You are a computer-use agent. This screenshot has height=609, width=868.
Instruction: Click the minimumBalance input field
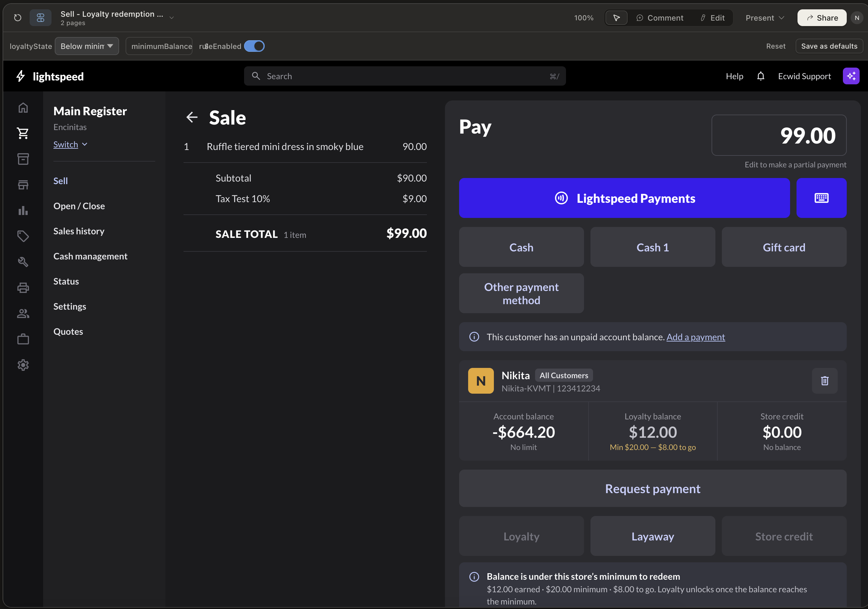[159, 46]
